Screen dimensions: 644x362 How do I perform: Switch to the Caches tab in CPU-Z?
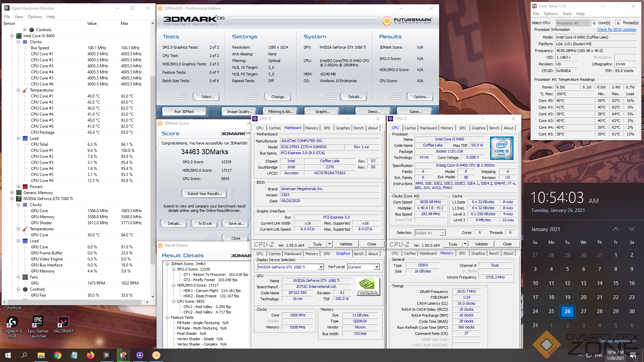[274, 128]
